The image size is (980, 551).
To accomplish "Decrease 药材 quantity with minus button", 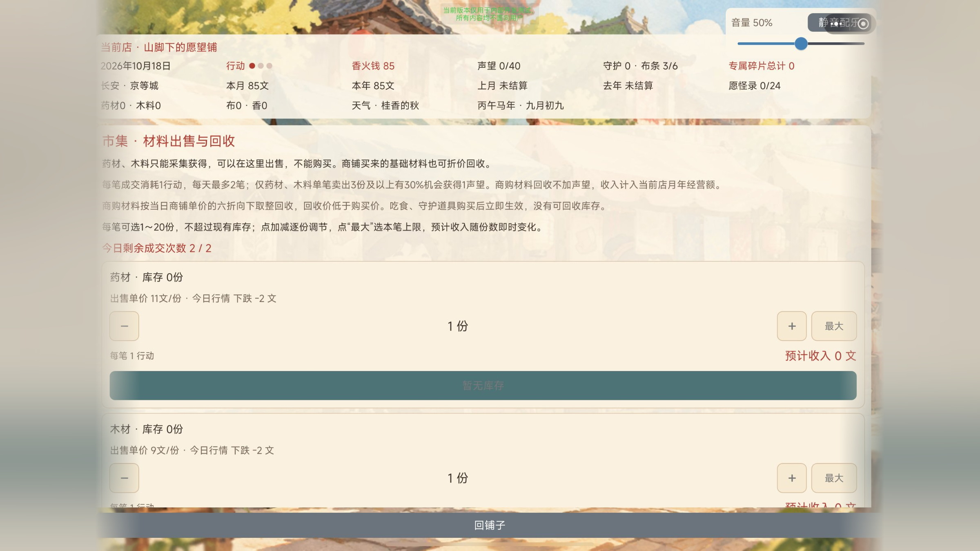I will [x=124, y=326].
